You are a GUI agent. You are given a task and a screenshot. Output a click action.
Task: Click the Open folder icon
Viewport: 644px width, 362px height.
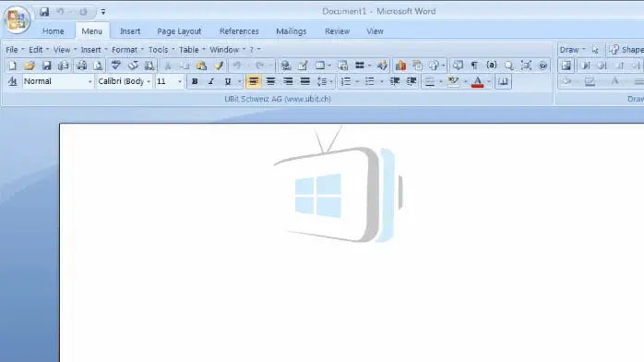tap(30, 66)
